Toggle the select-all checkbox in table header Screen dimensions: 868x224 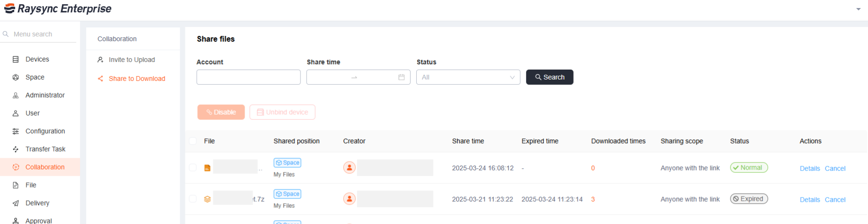pos(192,141)
